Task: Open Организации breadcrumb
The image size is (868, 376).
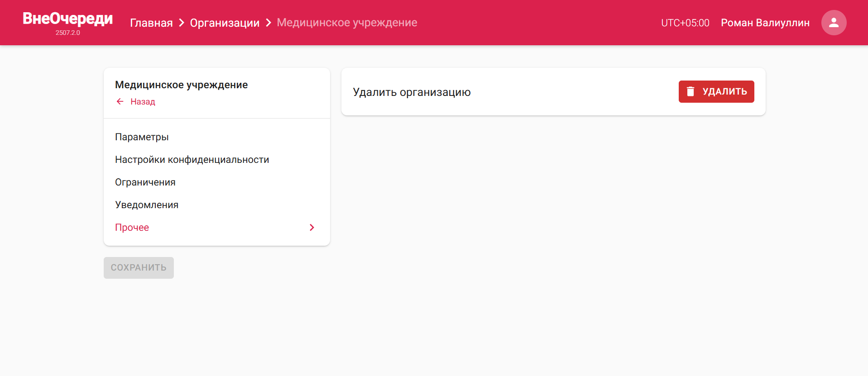Action: 225,23
